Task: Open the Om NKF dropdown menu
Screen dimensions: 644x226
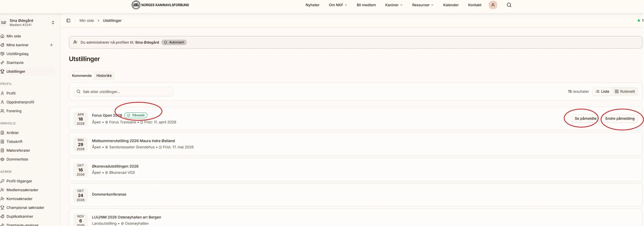Action: pos(338,5)
